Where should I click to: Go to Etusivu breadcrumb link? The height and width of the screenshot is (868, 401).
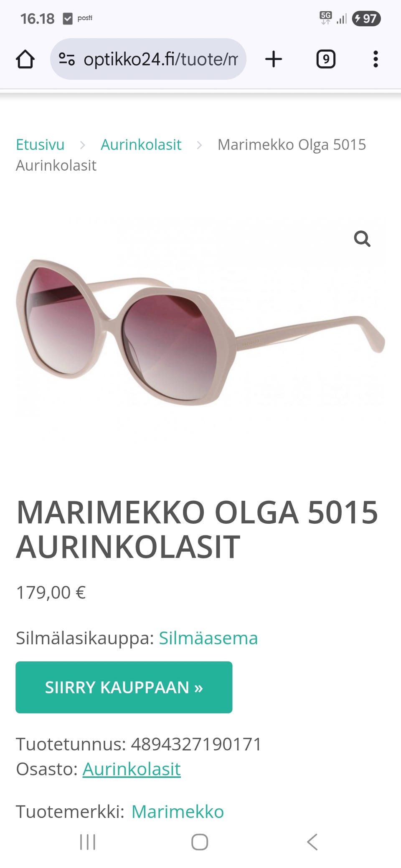[x=40, y=144]
